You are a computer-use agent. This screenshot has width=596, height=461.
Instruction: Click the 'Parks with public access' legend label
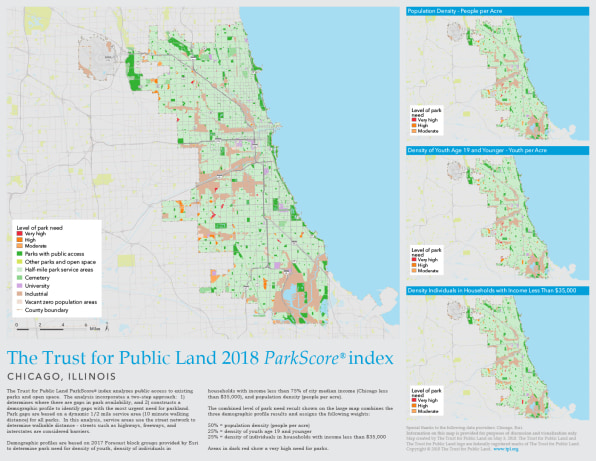click(x=54, y=254)
